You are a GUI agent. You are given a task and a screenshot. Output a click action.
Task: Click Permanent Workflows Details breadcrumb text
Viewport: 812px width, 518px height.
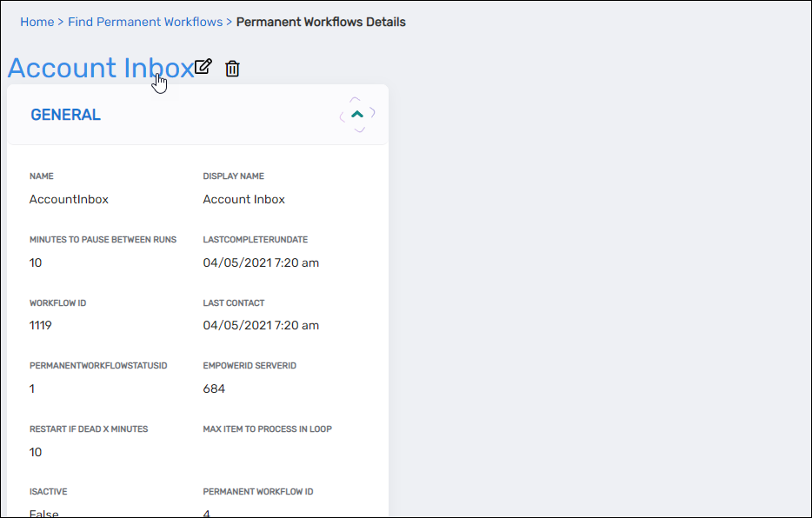click(x=321, y=22)
